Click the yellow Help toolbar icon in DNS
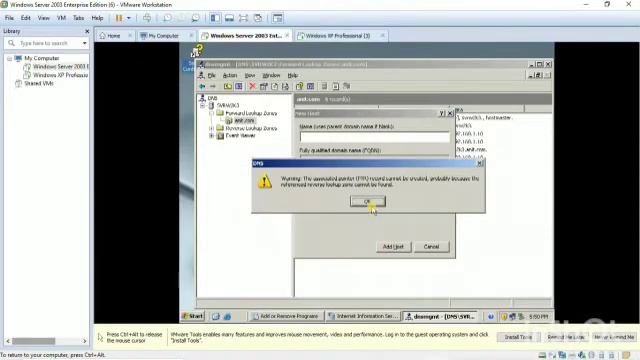The width and height of the screenshot is (640, 360). 300,86
